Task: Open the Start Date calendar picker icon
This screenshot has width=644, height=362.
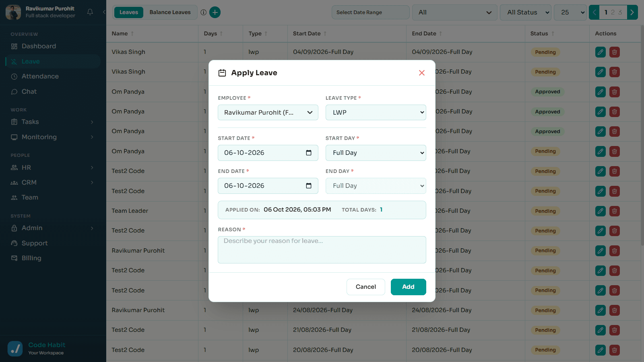Action: click(309, 153)
